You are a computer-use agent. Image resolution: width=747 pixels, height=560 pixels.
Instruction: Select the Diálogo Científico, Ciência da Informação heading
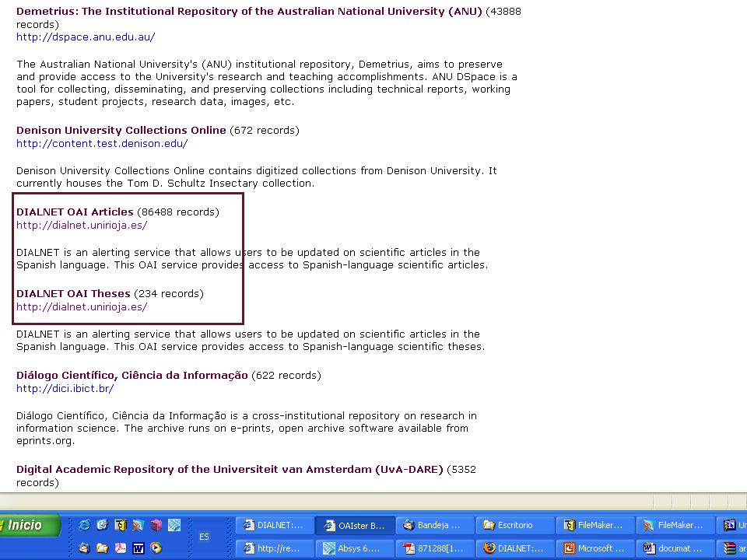tap(132, 375)
